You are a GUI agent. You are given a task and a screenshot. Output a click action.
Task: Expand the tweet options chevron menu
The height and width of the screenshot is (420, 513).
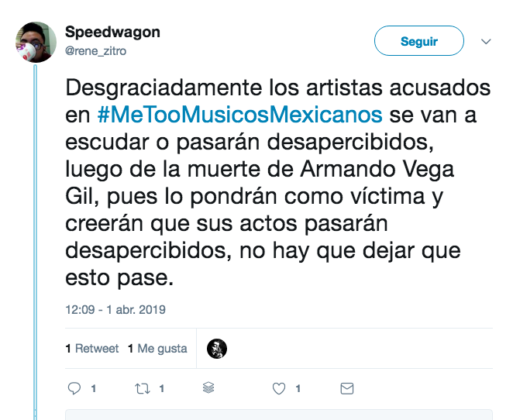click(486, 42)
